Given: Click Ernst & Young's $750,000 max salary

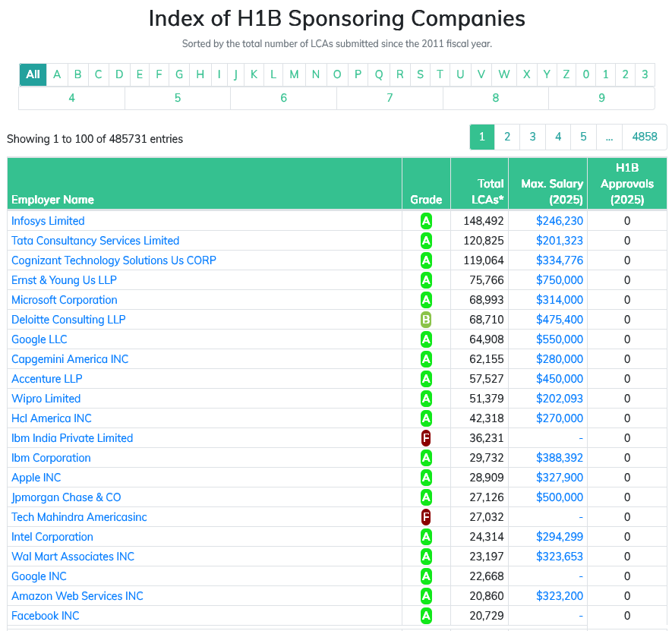Looking at the screenshot, I should 560,280.
